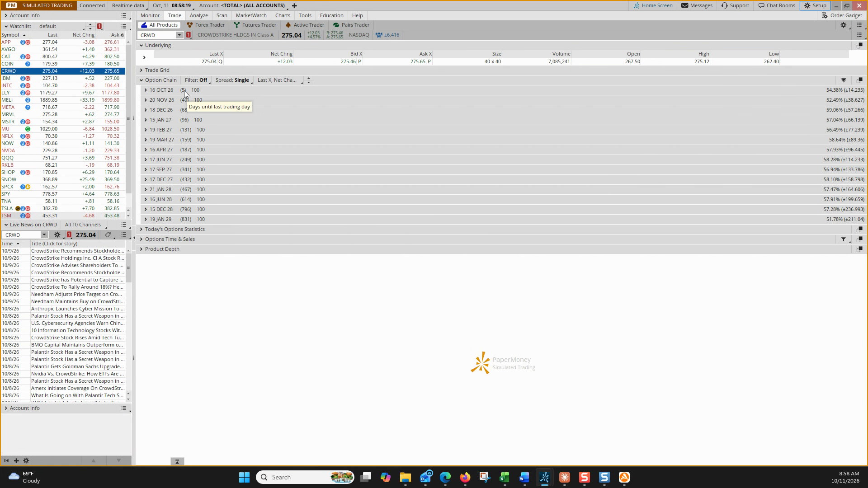Detach the Underlying section into a window
Screen dimensions: 868x488
click(x=859, y=46)
